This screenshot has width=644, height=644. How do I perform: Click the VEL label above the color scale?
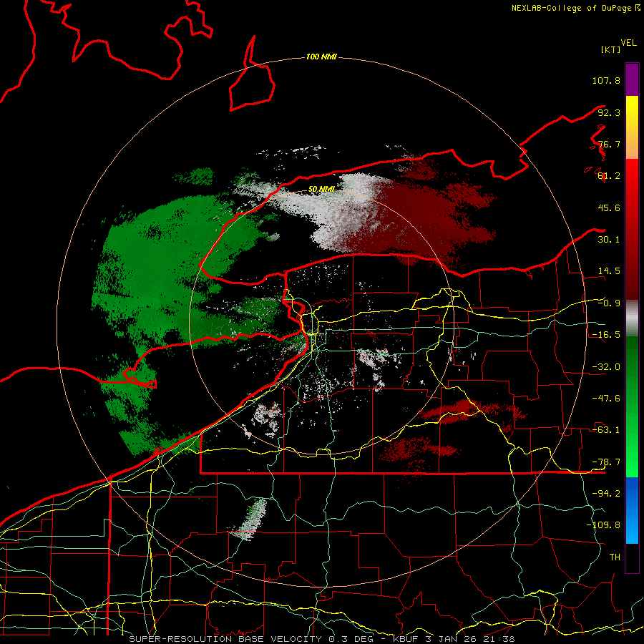pyautogui.click(x=628, y=43)
